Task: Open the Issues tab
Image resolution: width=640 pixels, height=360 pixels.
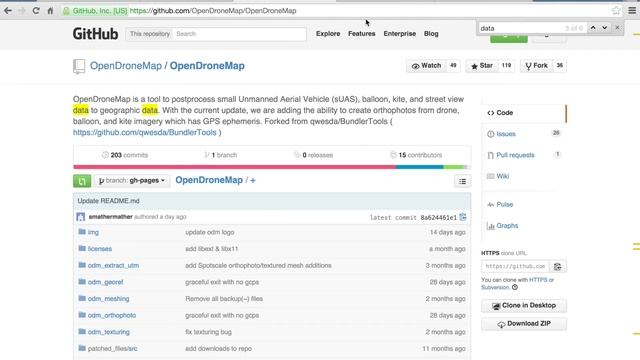Action: [506, 134]
